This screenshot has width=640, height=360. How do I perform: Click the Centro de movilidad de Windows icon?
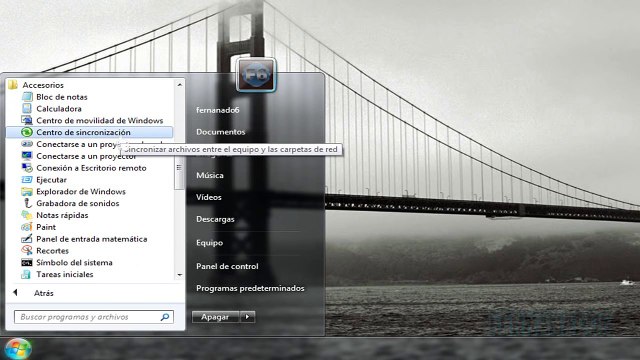click(x=27, y=120)
